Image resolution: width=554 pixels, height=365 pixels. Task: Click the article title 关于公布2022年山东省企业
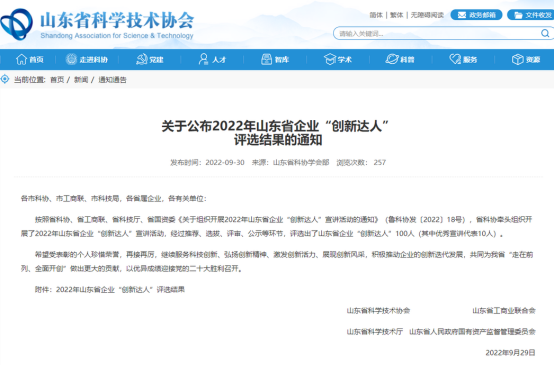[x=276, y=133]
